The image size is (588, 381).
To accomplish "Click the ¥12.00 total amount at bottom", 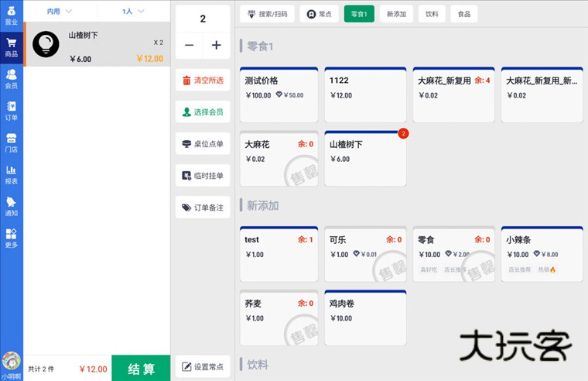I will (94, 369).
